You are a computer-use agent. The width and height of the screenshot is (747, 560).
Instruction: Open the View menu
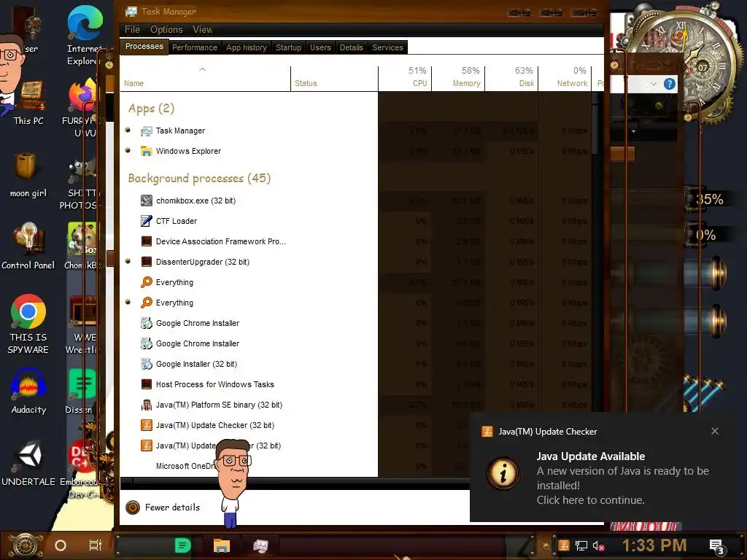(x=202, y=29)
